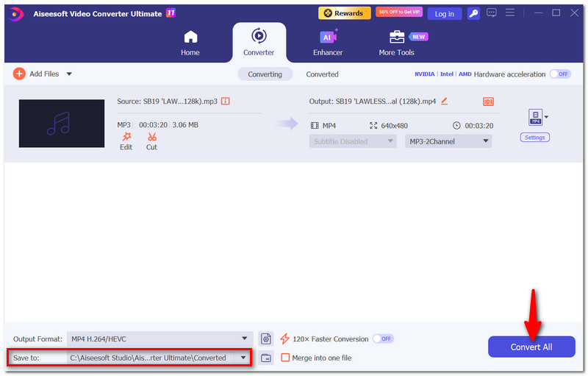Open the Subtitle Disabled dropdown
This screenshot has height=376, width=588.
[353, 141]
